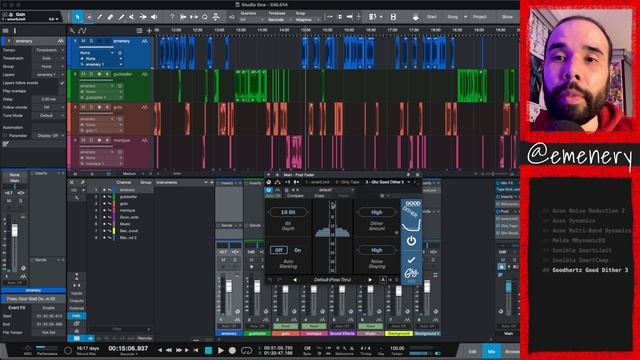Open the plugin preset default dropdown
This screenshot has height=360, width=640.
326,190
